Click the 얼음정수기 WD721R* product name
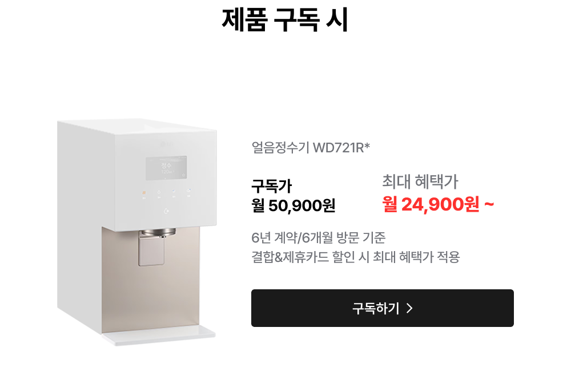 coord(311,147)
